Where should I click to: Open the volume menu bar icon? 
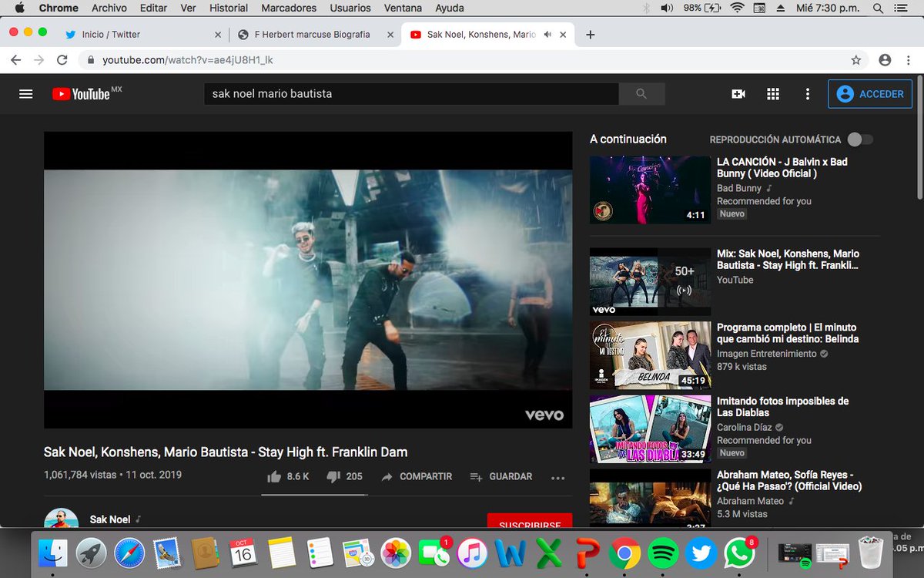pyautogui.click(x=667, y=8)
